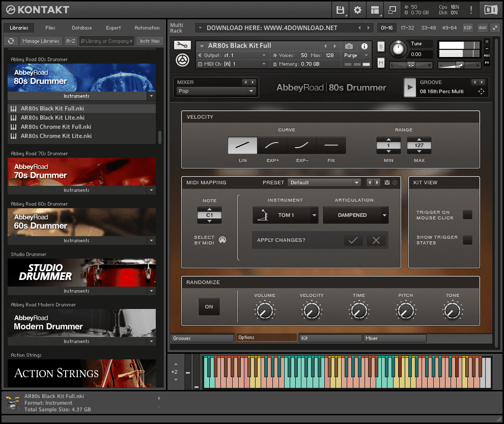Toggle the aux sends button in rack header
Screen dimensions: 504x424
(x=483, y=27)
